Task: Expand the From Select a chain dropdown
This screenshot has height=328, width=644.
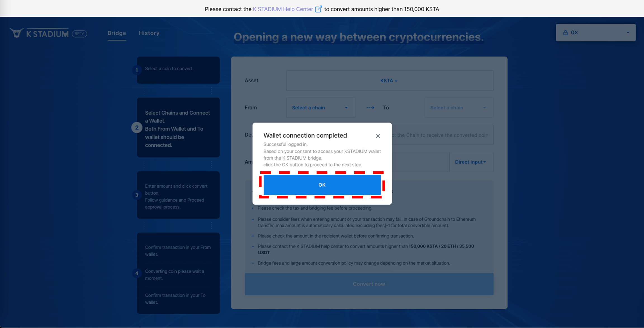Action: point(320,108)
